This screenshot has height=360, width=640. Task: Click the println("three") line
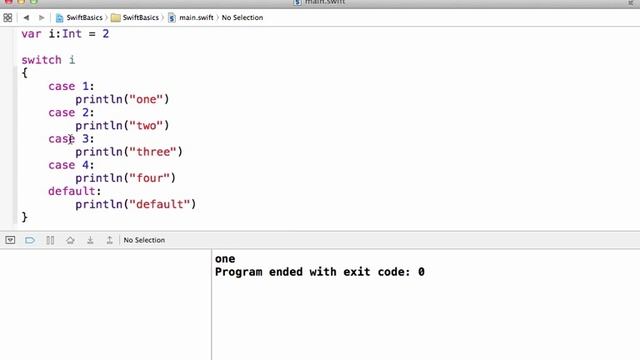[x=129, y=151]
